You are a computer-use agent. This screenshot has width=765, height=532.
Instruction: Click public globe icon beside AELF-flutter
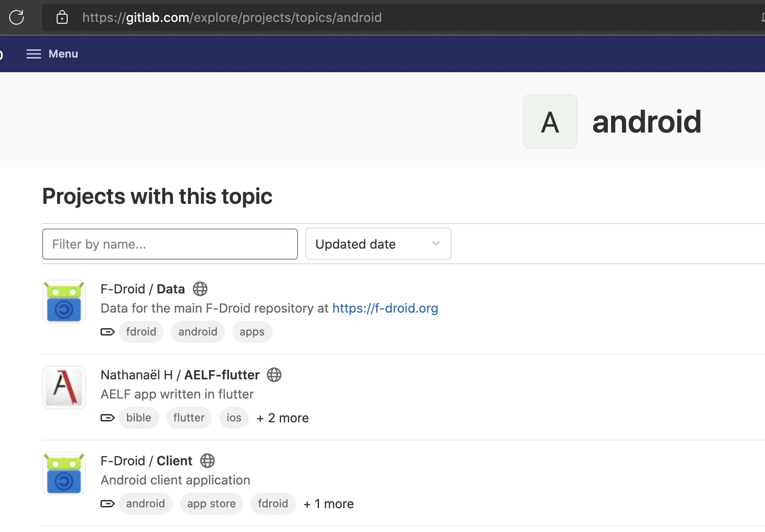274,375
